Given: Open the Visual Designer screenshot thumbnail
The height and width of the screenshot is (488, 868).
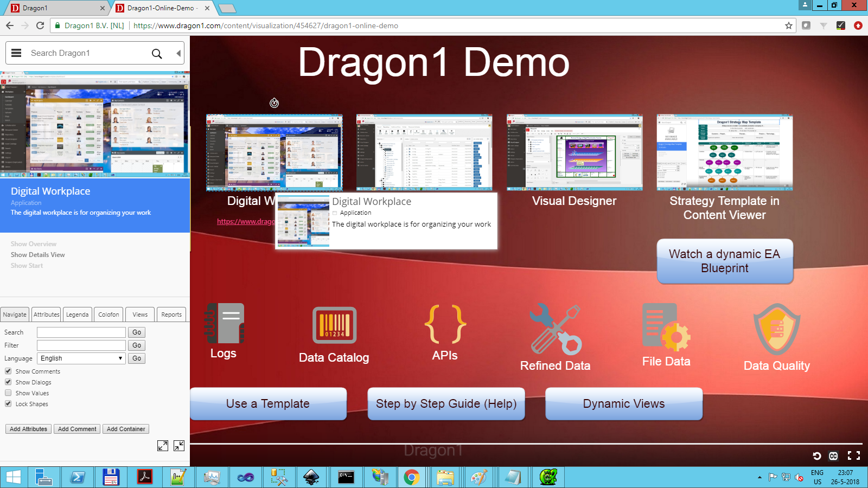Looking at the screenshot, I should [575, 152].
